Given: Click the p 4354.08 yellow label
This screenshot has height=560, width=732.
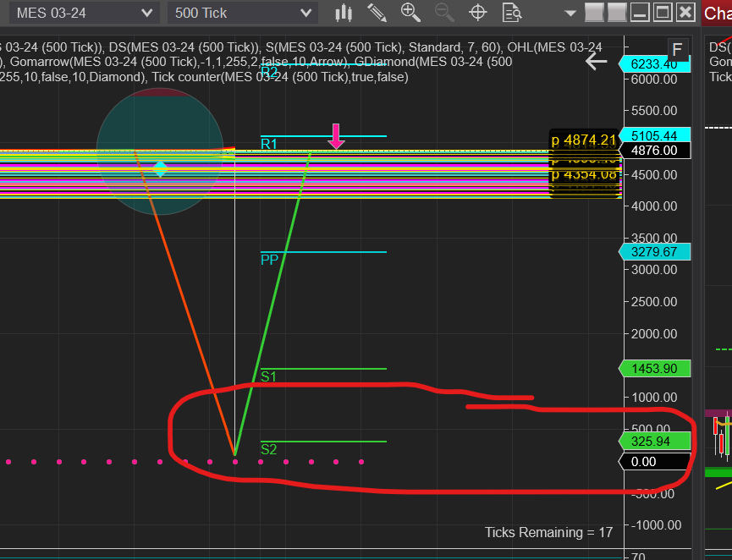Looking at the screenshot, I should tap(584, 174).
